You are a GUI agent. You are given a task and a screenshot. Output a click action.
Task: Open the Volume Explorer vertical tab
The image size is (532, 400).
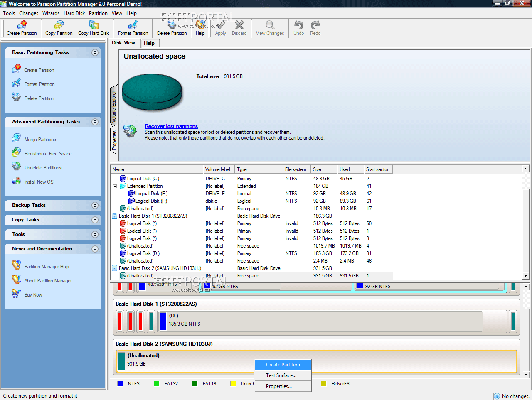114,106
